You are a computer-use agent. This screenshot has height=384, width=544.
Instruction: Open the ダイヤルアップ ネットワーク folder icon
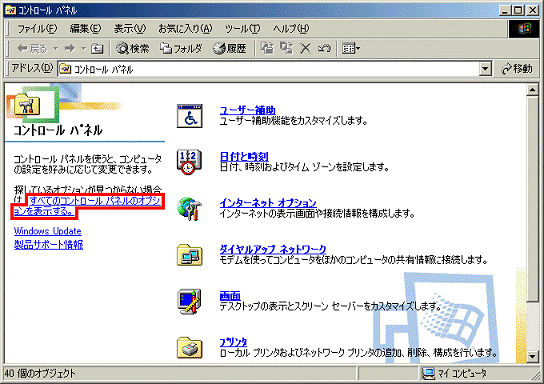(x=189, y=255)
